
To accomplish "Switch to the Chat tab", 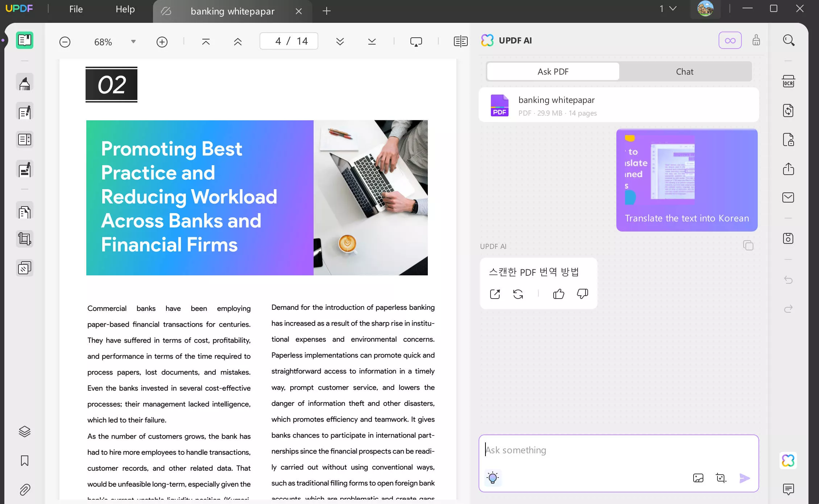I will [x=685, y=72].
